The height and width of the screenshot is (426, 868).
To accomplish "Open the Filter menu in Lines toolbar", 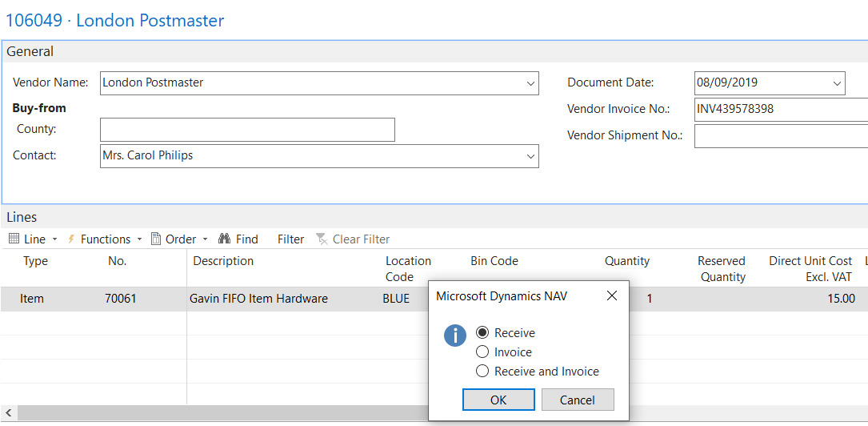I will [x=290, y=239].
